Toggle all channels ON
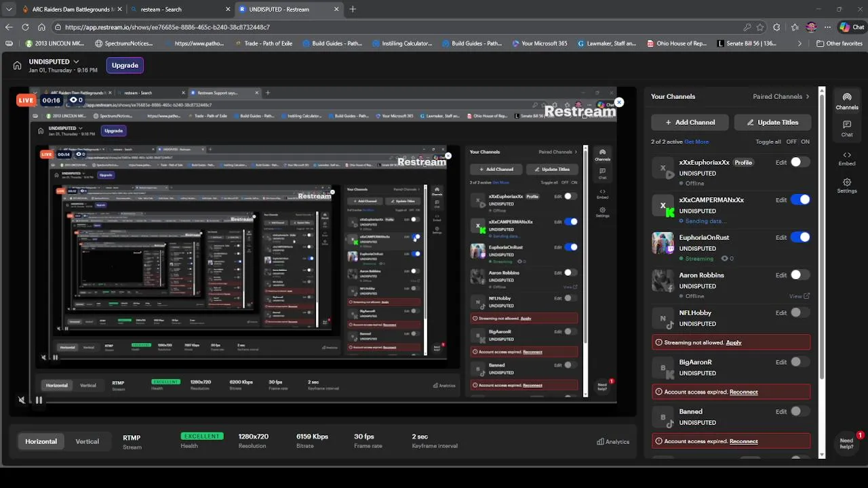 tap(805, 142)
